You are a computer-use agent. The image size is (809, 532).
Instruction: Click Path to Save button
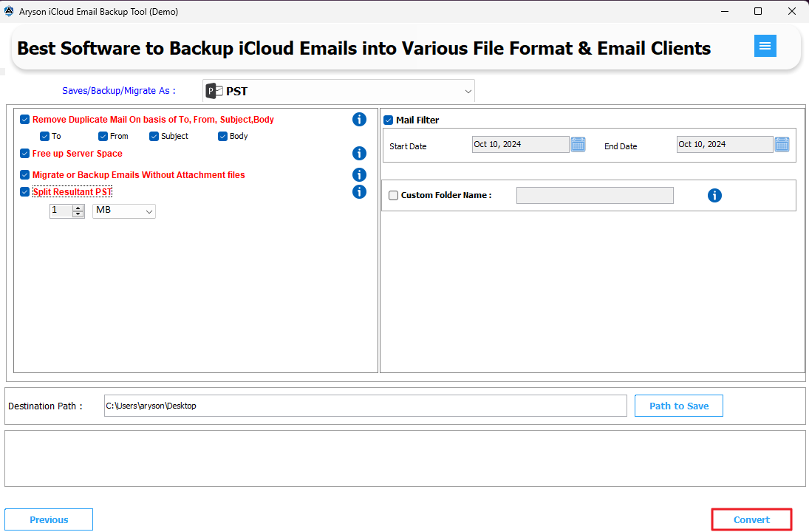(678, 406)
